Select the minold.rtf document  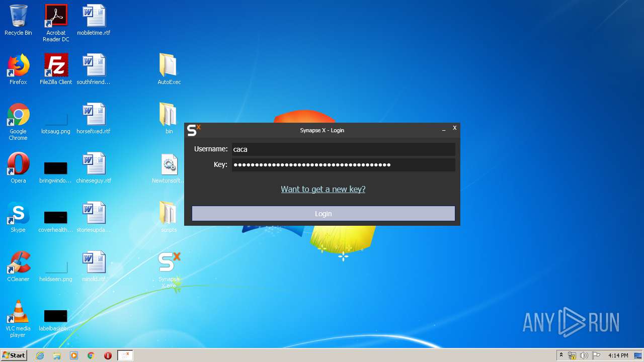click(x=94, y=266)
